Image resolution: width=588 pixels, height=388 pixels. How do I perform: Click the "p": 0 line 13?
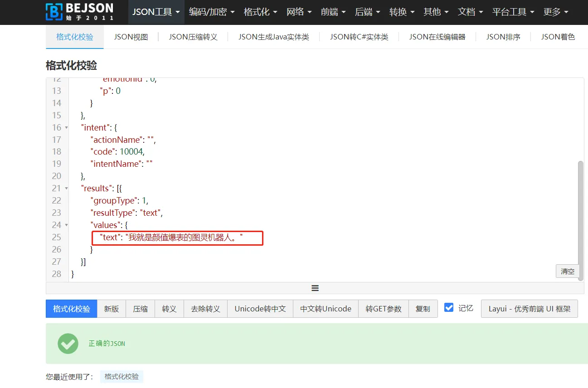point(110,91)
